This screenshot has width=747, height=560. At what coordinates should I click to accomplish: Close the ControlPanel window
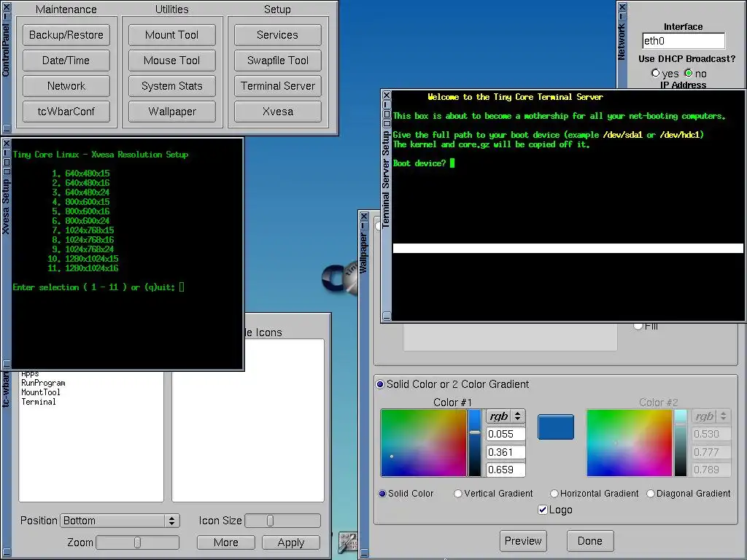point(6,7)
